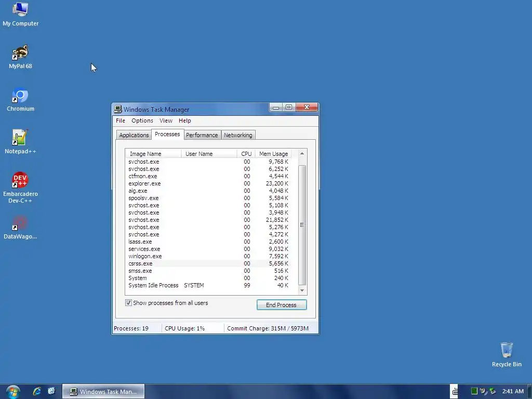Select the DataWago... desktop shortcut
Viewport: 532px width, 399px height.
click(20, 228)
